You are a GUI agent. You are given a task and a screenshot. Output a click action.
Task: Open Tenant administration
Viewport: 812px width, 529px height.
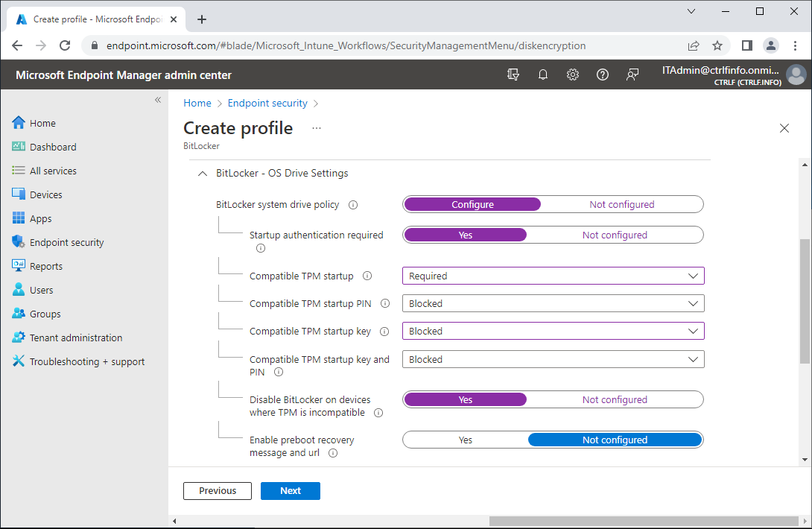coord(75,337)
